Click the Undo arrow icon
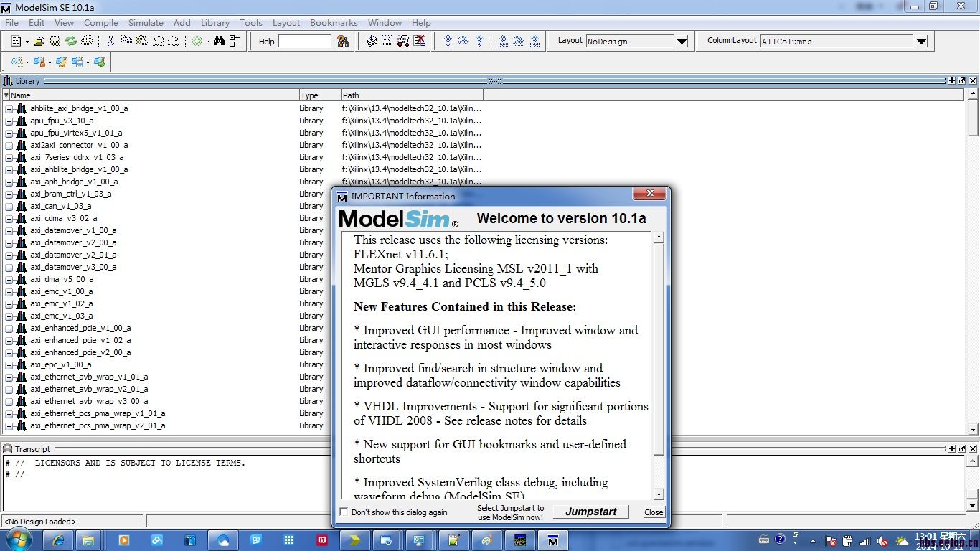Screen dimensions: 980x551 [158, 42]
